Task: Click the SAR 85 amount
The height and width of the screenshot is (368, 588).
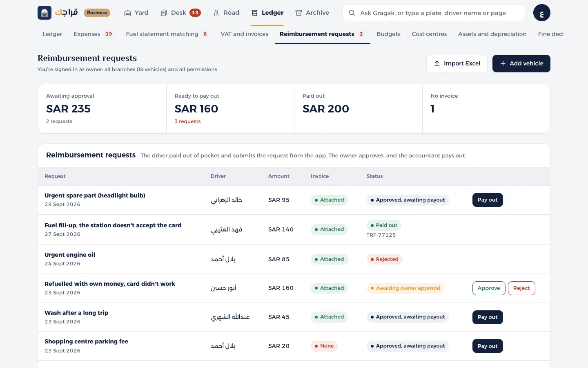Action: pos(279,259)
